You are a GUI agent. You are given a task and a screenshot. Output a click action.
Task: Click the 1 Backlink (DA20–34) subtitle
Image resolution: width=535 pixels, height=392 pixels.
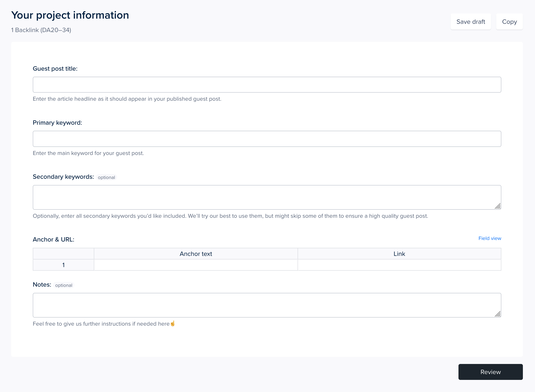41,30
